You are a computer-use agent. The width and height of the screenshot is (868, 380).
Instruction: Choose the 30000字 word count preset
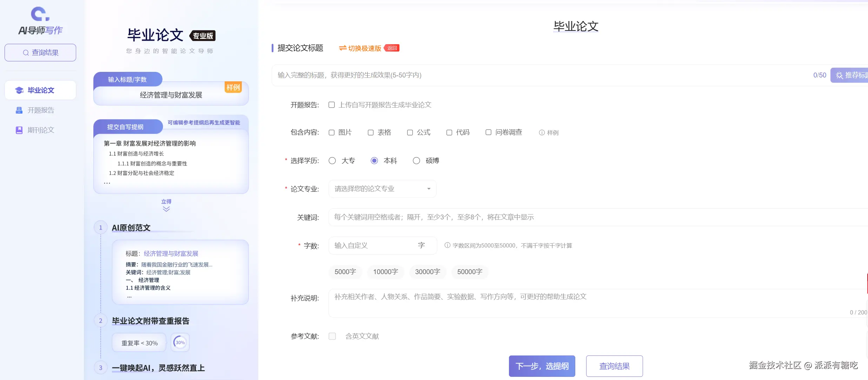[427, 272]
